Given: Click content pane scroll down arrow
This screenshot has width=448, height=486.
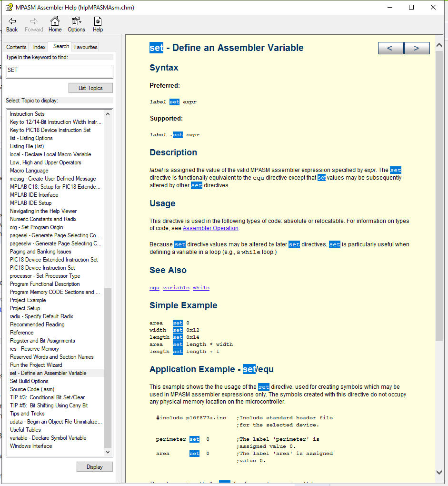Looking at the screenshot, I should (x=439, y=472).
